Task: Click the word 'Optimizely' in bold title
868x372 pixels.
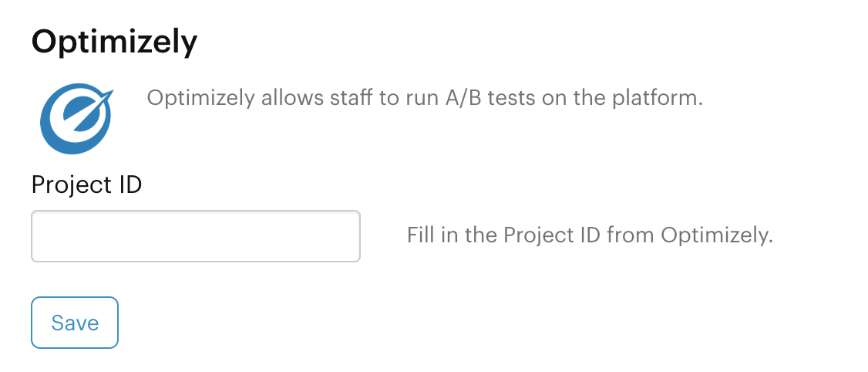Action: (114, 42)
